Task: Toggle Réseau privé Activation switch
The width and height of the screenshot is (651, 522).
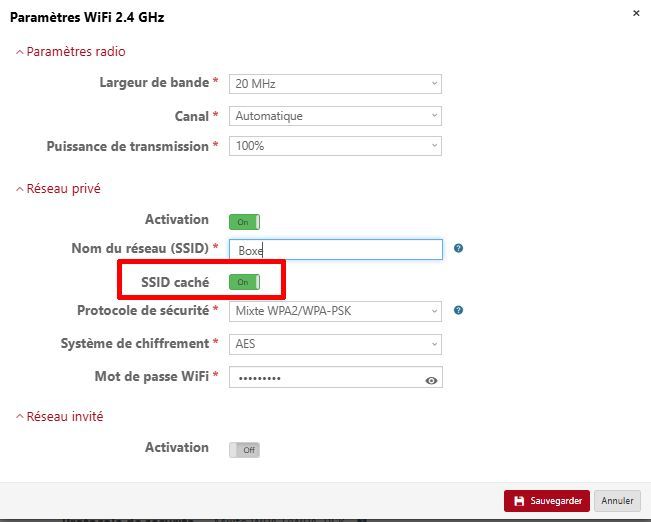Action: (x=244, y=222)
